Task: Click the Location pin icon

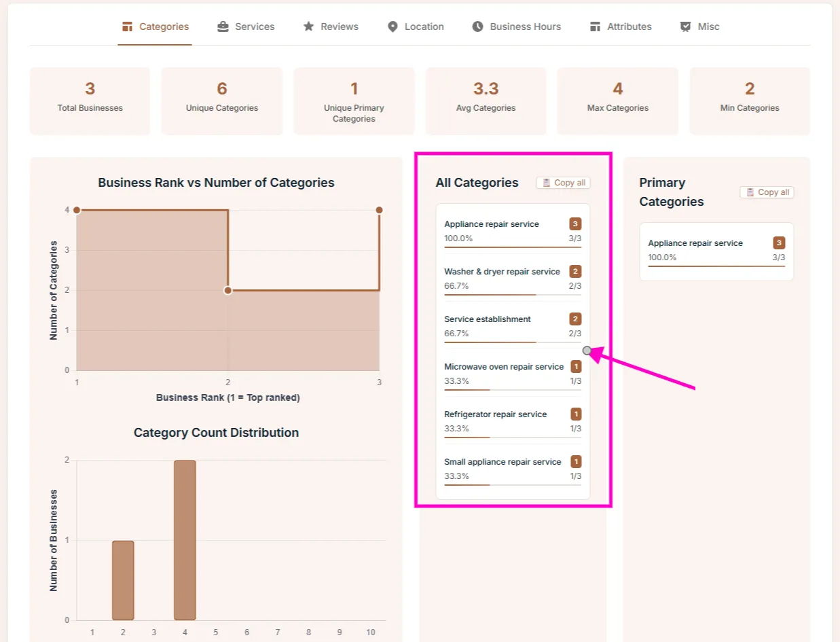Action: tap(392, 26)
